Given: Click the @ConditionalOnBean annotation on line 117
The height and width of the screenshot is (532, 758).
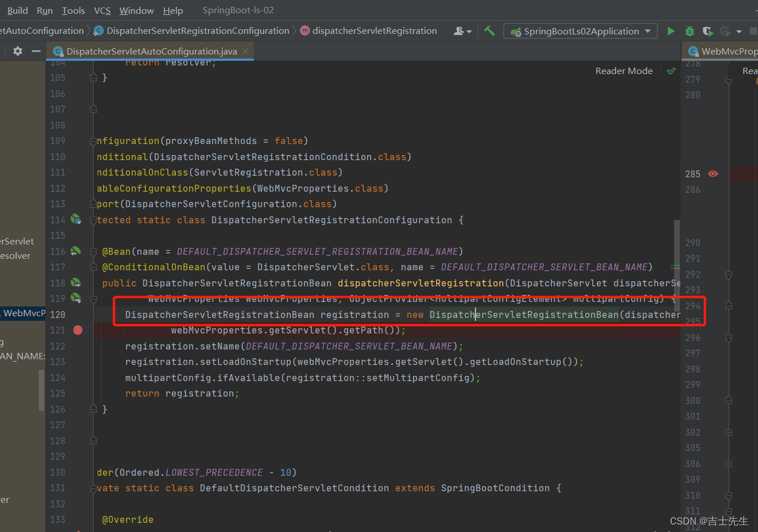Looking at the screenshot, I should [x=154, y=267].
